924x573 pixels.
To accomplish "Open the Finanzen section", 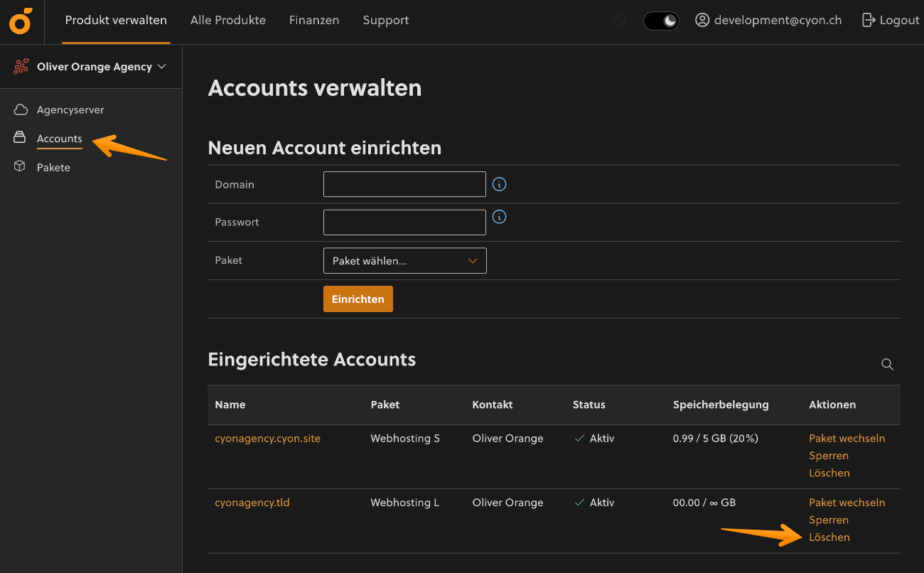I will (x=314, y=20).
